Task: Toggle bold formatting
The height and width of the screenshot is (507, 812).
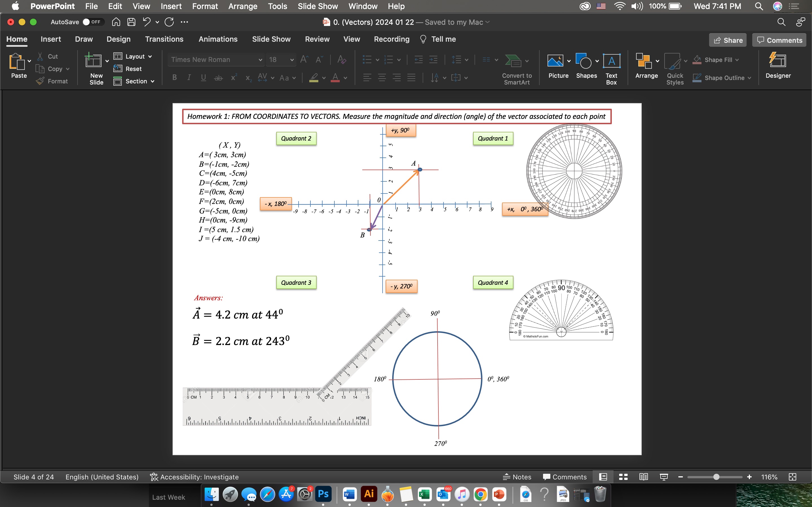Action: coord(174,77)
